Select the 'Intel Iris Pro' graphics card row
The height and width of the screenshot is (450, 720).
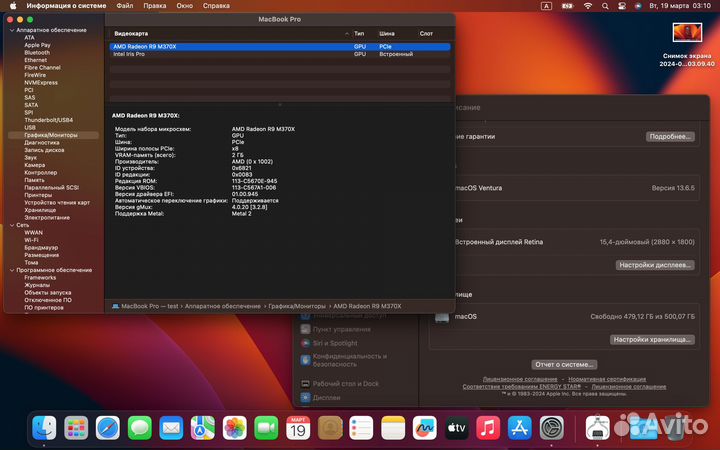280,54
